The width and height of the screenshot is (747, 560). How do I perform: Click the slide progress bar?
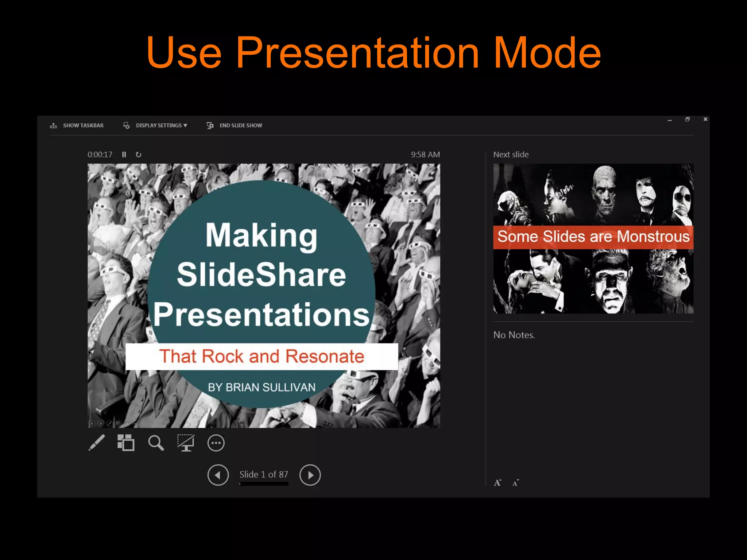264,484
